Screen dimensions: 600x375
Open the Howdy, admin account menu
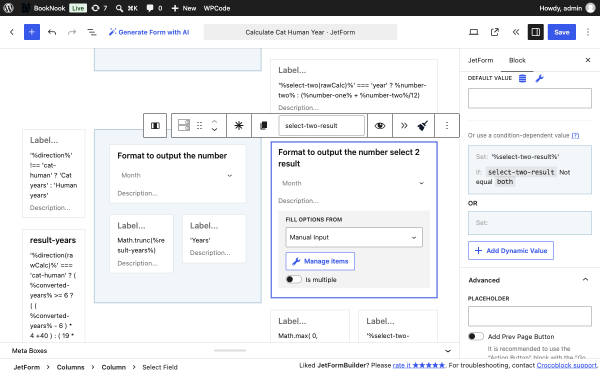pyautogui.click(x=567, y=8)
